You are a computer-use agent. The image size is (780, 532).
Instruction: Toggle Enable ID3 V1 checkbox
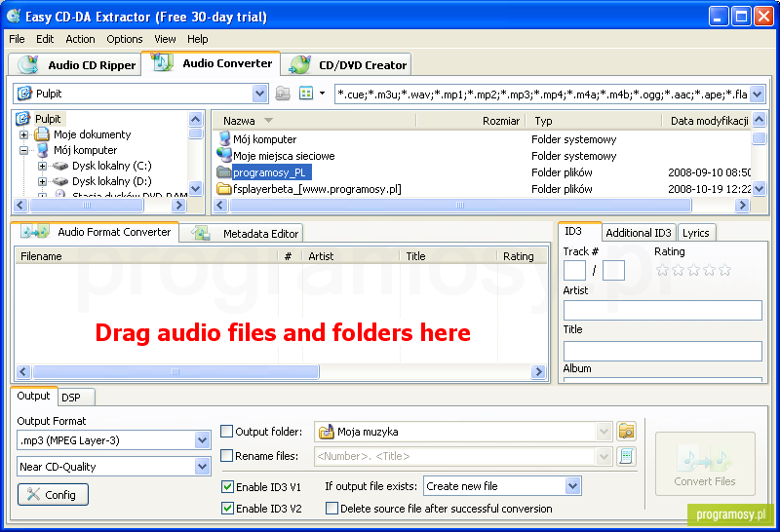coord(227,487)
